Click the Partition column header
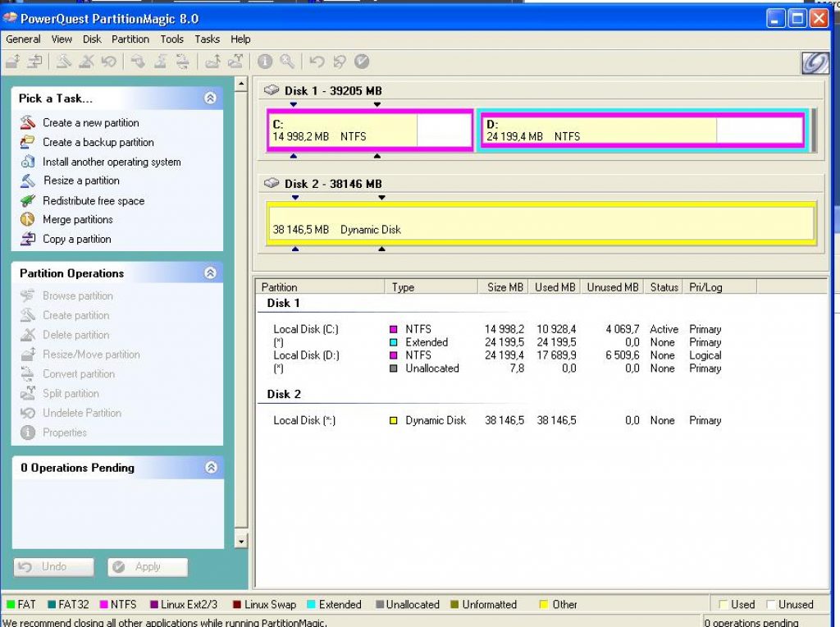 320,287
